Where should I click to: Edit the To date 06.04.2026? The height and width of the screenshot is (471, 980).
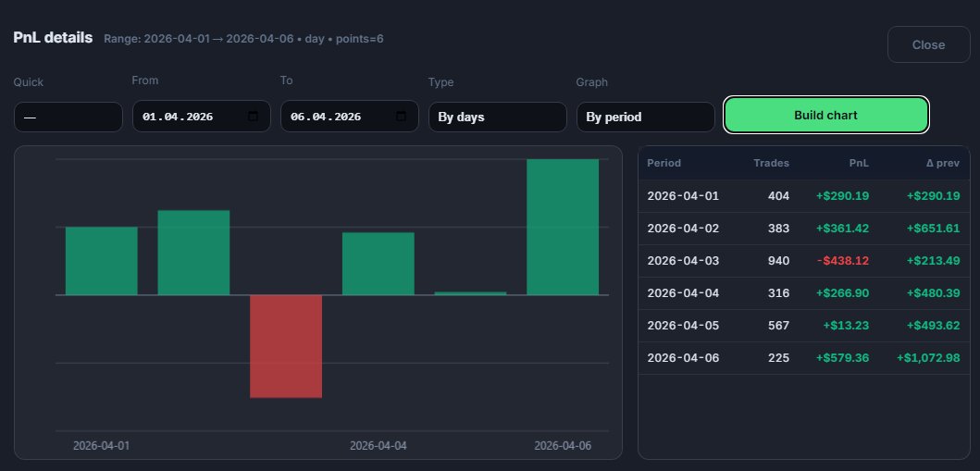pos(326,117)
